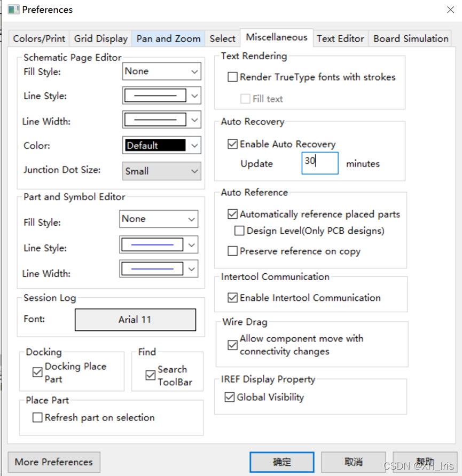
Task: Uncheck Enable Auto Recovery
Action: (232, 144)
